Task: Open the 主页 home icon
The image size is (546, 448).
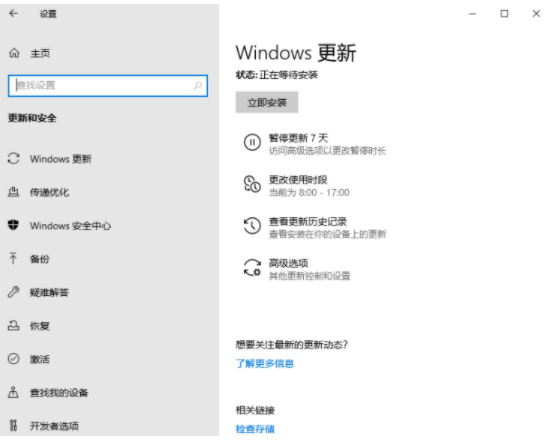Action: (14, 53)
